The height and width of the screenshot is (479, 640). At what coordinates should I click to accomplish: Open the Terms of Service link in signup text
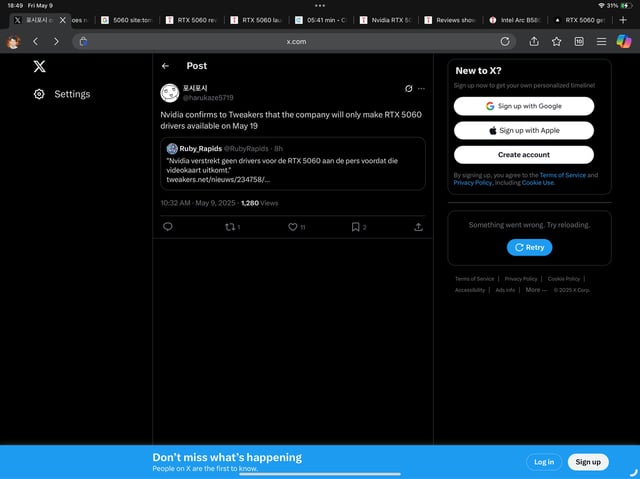point(562,175)
